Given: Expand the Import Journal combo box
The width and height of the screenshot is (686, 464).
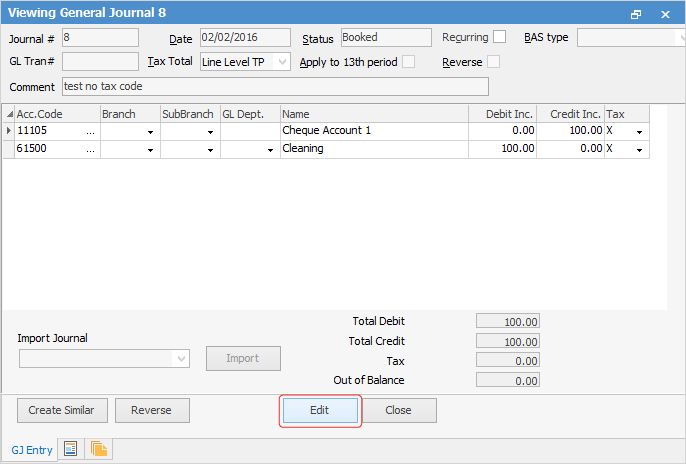Looking at the screenshot, I should 181,358.
